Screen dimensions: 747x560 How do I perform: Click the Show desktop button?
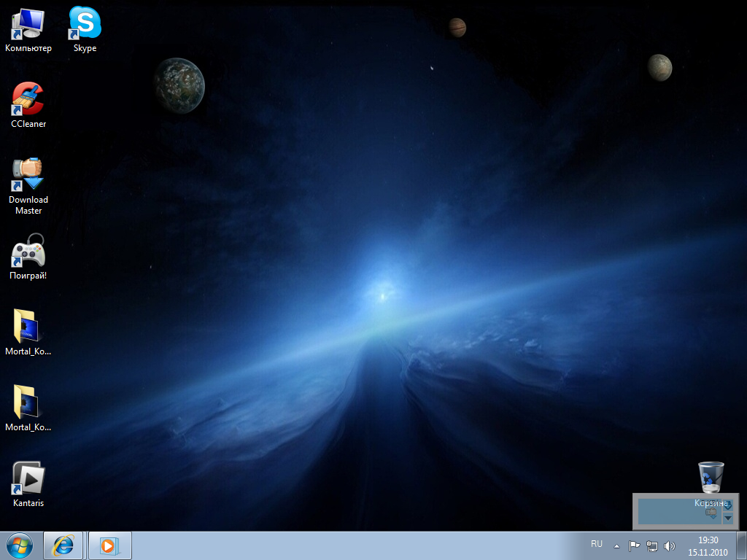(742, 545)
